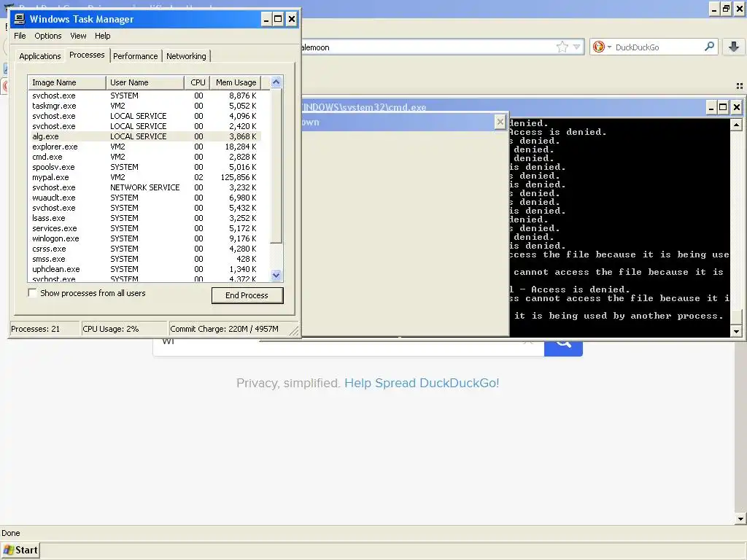Open the browser downloads arrow button
The width and height of the screenshot is (747, 560).
[734, 47]
